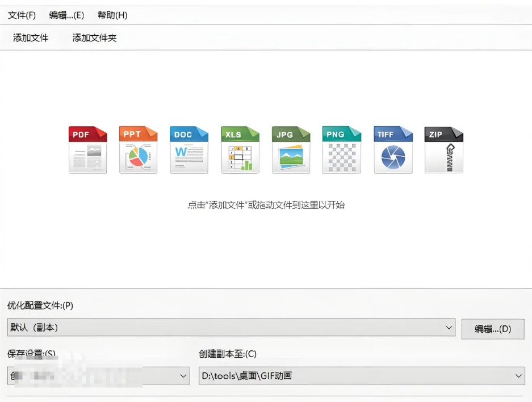Click the TIFF file icon
532x402 pixels.
[393, 149]
